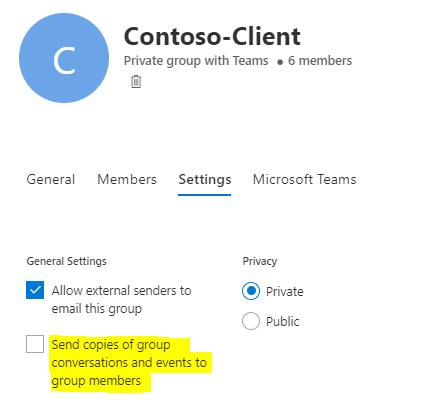439x415 pixels.
Task: Click the Contoso-Client group title
Action: point(212,36)
